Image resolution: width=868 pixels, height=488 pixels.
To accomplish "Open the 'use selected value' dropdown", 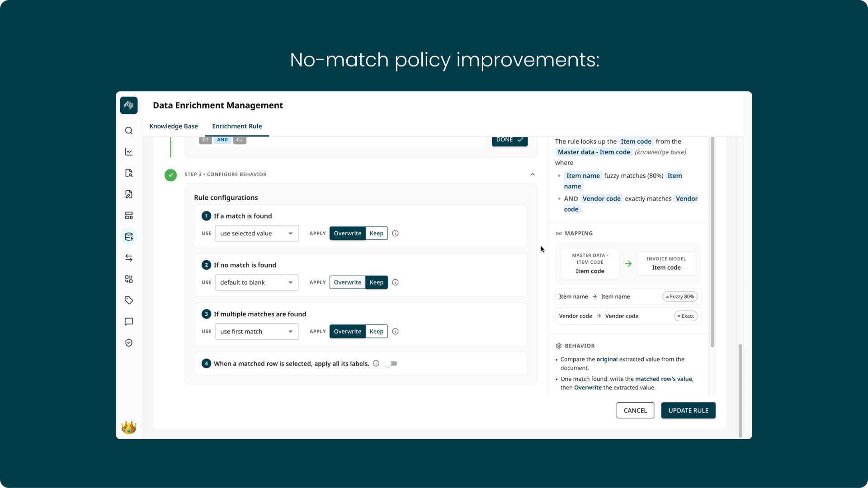I will (x=257, y=234).
